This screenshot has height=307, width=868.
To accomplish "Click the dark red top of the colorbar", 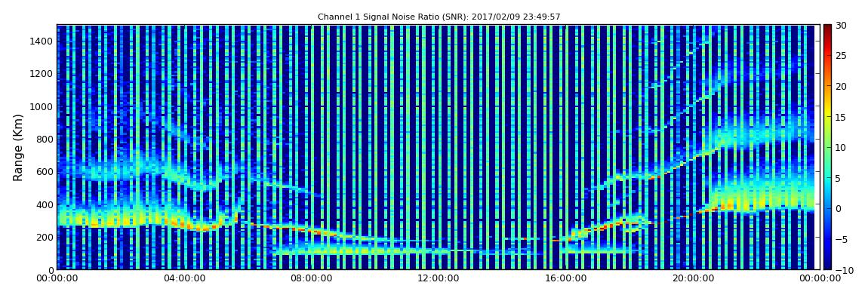I will [827, 29].
